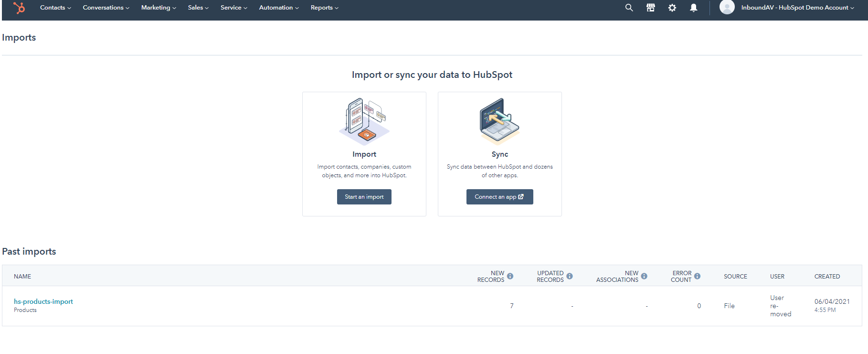The height and width of the screenshot is (354, 868).
Task: Click the Import illustration graphic
Action: point(364,121)
